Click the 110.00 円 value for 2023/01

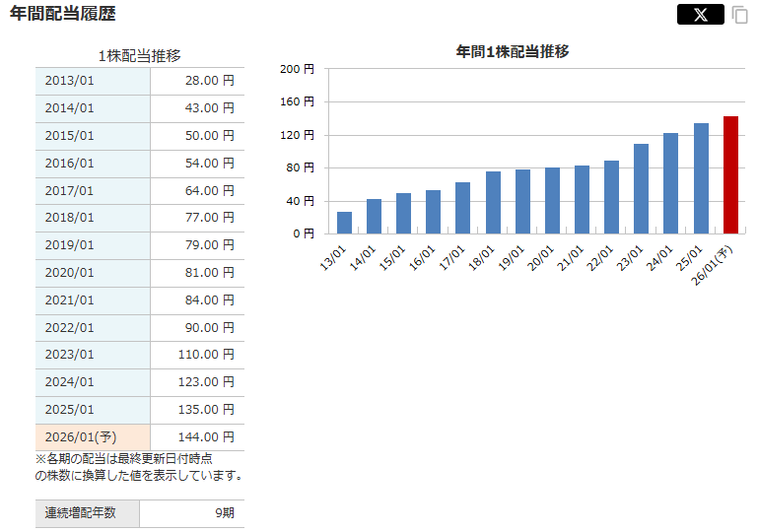[x=209, y=355]
